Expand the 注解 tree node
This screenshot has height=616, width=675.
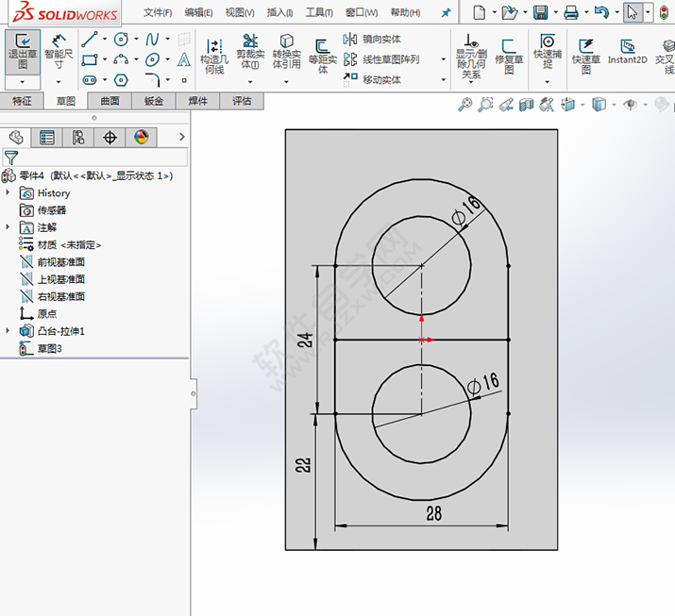(8, 226)
